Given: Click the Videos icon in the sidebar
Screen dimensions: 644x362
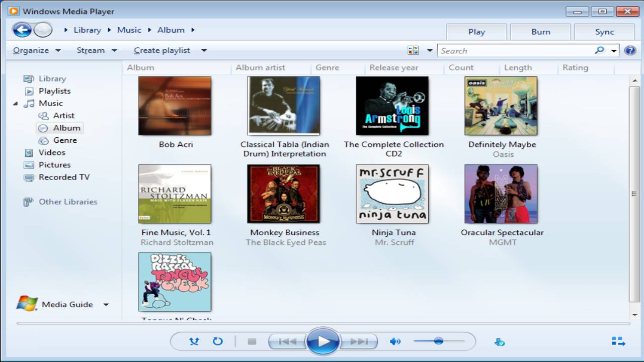Looking at the screenshot, I should (29, 153).
